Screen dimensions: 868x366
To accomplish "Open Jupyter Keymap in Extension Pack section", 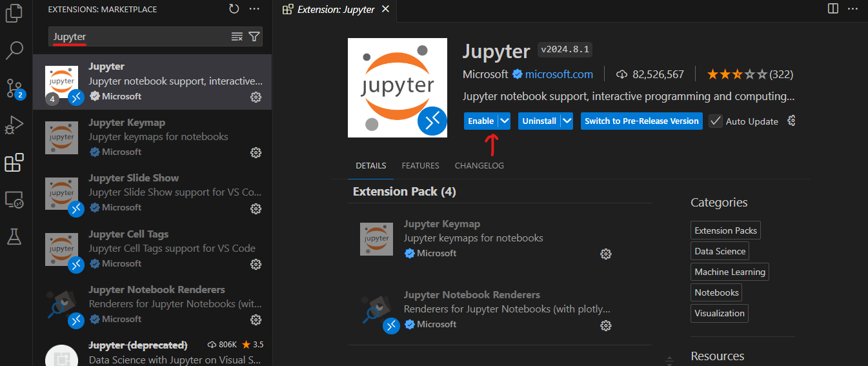I will pyautogui.click(x=485, y=239).
